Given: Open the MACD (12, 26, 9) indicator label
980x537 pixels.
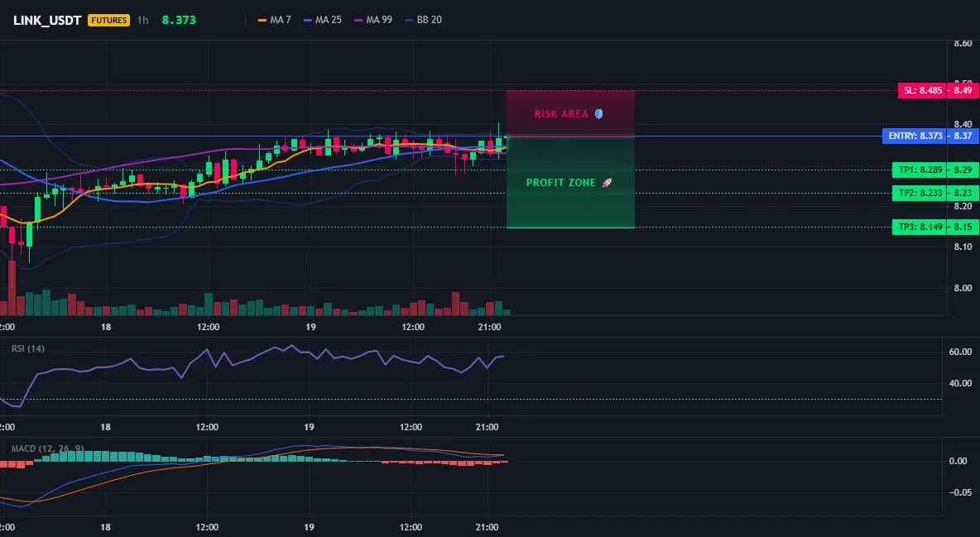Looking at the screenshot, I should click(47, 448).
